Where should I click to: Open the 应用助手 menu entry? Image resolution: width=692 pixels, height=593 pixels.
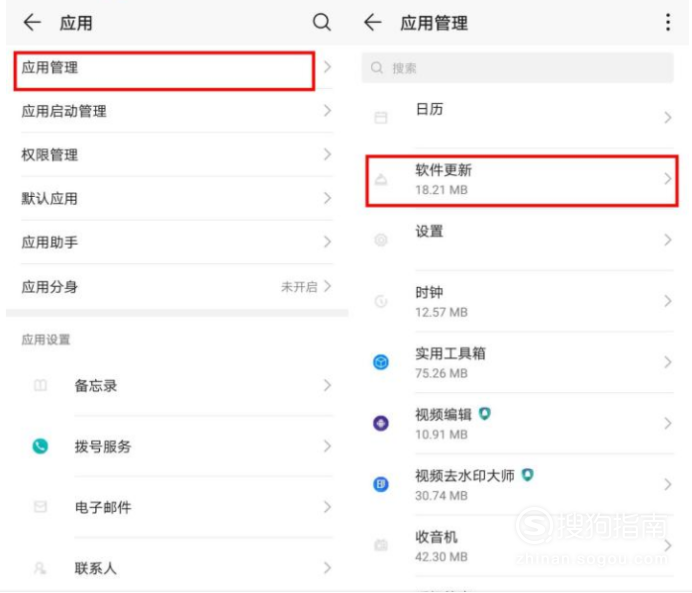(177, 242)
